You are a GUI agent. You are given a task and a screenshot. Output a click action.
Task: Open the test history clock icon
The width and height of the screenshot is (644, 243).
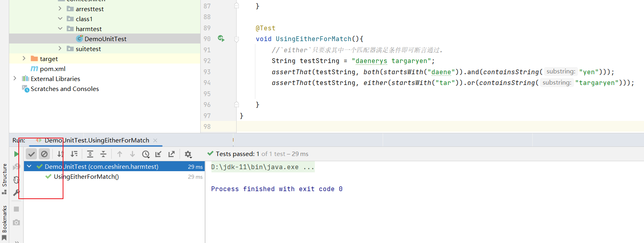click(x=146, y=154)
